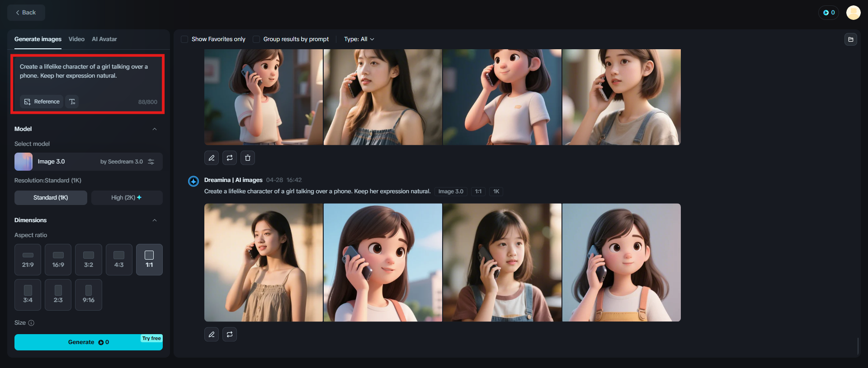Add a Reference image to the prompt
The image size is (868, 368).
pos(42,102)
